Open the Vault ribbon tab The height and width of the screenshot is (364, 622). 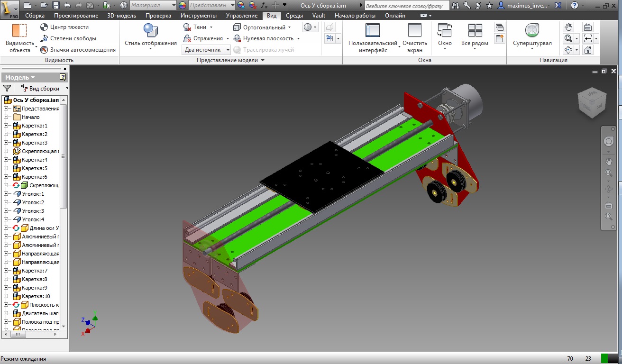(319, 16)
